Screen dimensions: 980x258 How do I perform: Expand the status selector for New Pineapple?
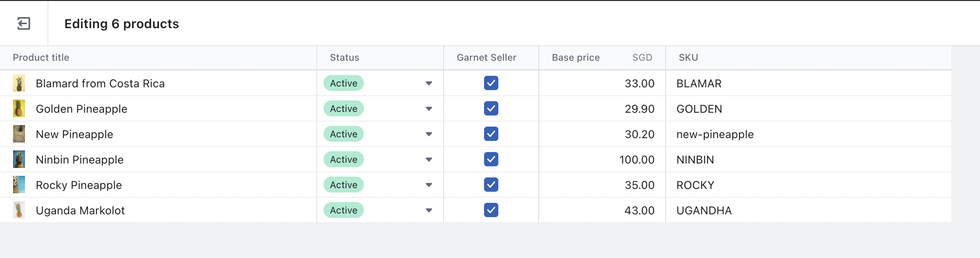pyautogui.click(x=429, y=134)
